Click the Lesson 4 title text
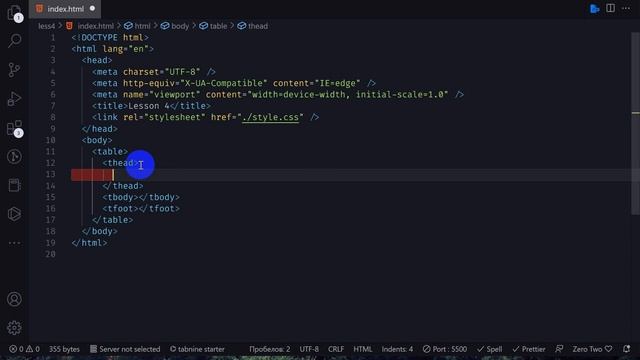 [149, 106]
